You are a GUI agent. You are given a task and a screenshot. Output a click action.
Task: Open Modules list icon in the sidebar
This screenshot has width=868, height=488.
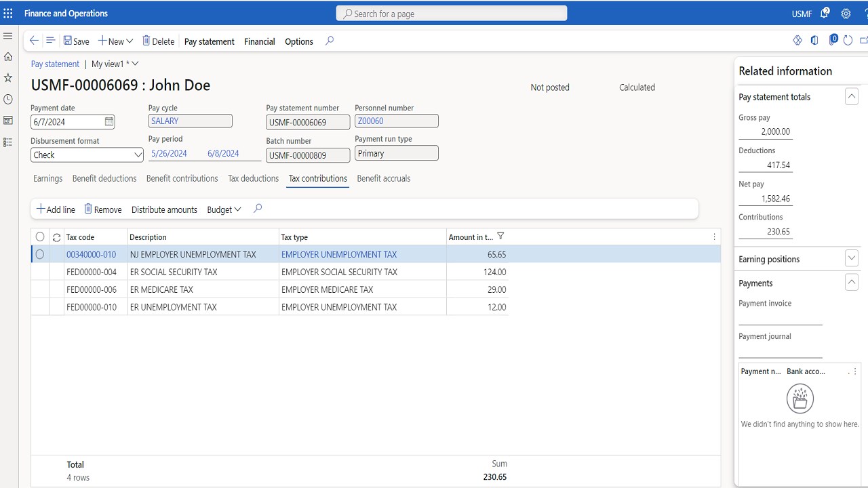8,142
